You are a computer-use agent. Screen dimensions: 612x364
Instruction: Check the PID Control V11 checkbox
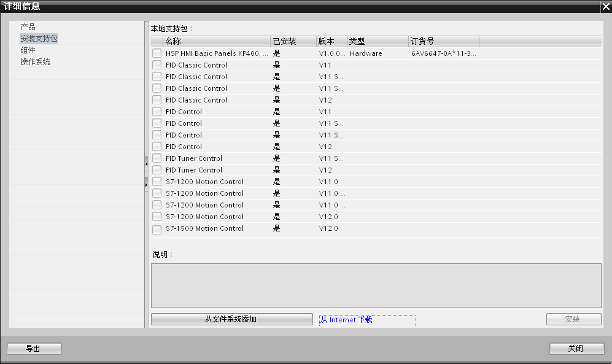157,112
